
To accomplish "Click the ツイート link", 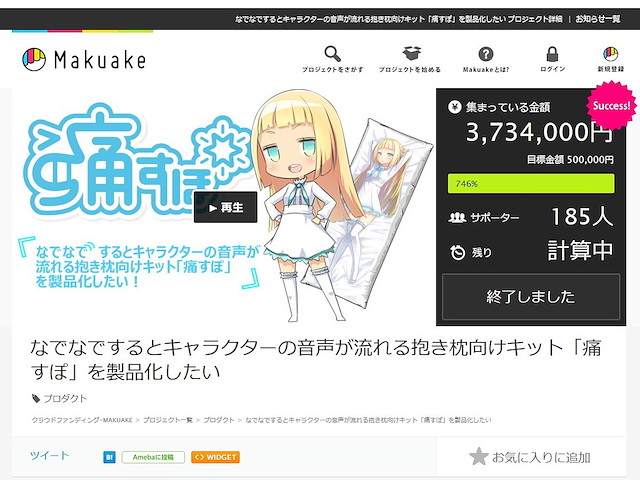I will tap(49, 456).
